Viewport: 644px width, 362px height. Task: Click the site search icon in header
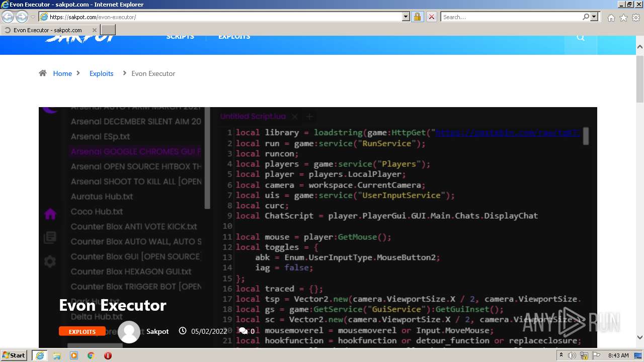coord(581,37)
